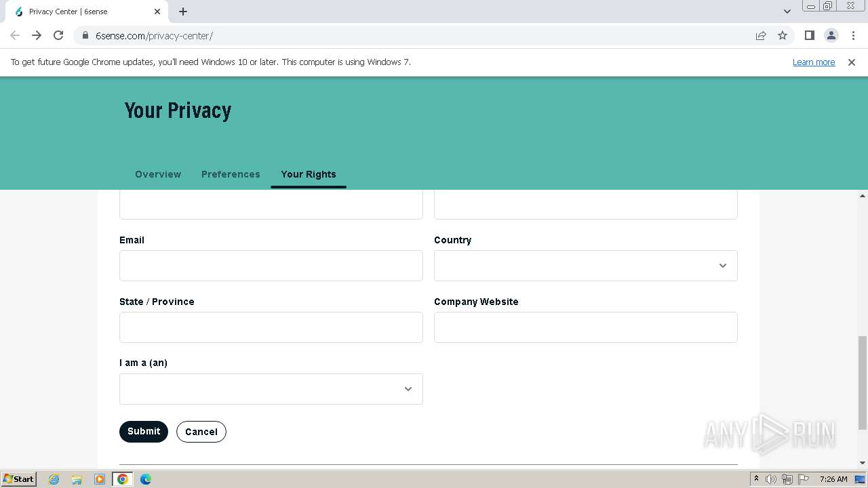This screenshot has height=488, width=868.
Task: Show hidden system tray icons
Action: coord(756,479)
